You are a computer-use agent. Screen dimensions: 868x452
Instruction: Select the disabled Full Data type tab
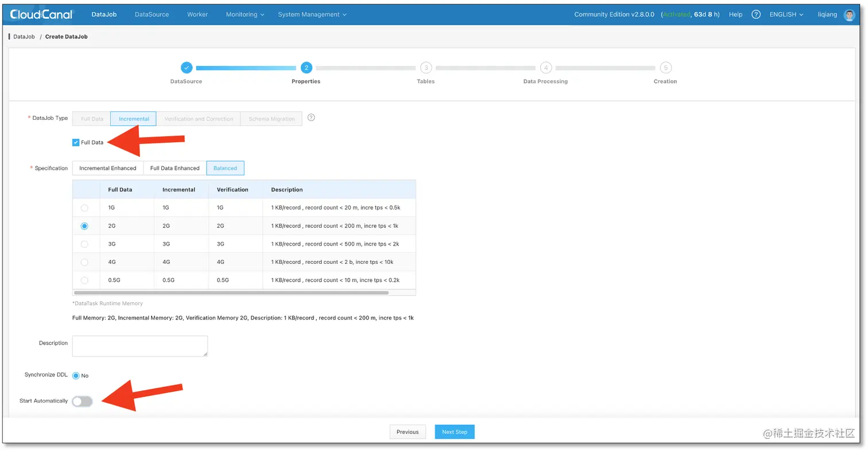[92, 119]
